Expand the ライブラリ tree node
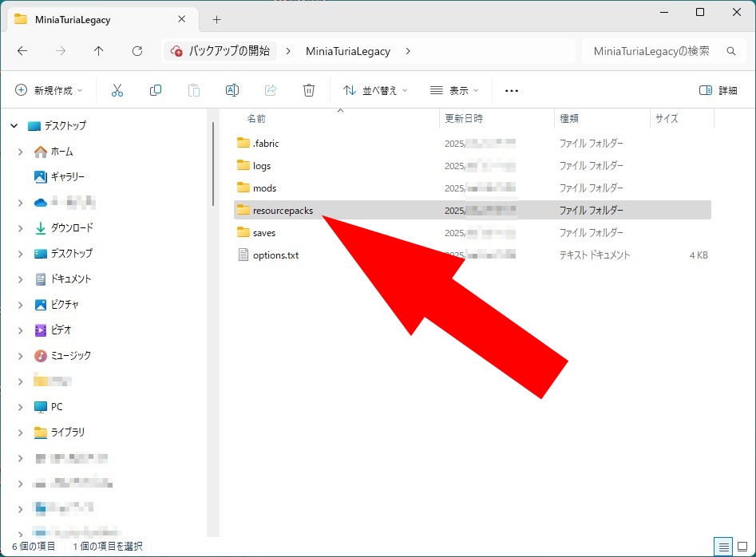The image size is (756, 557). (x=20, y=433)
